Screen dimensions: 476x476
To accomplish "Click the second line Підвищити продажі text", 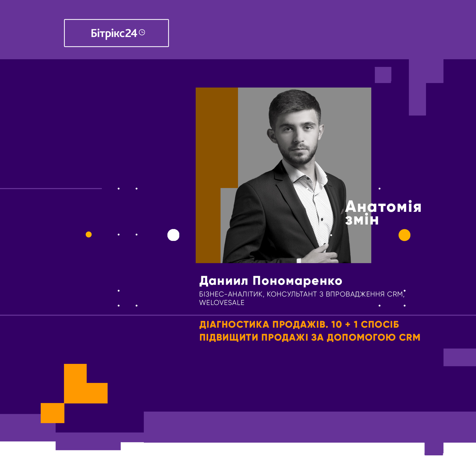I will (x=310, y=337).
